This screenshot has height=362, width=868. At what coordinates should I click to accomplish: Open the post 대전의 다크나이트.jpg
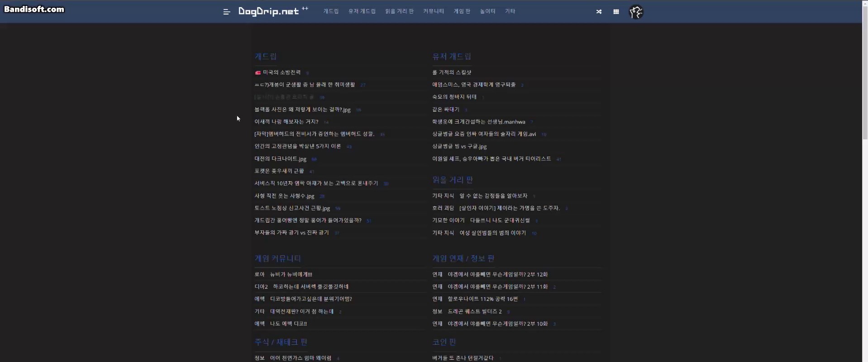pos(280,159)
